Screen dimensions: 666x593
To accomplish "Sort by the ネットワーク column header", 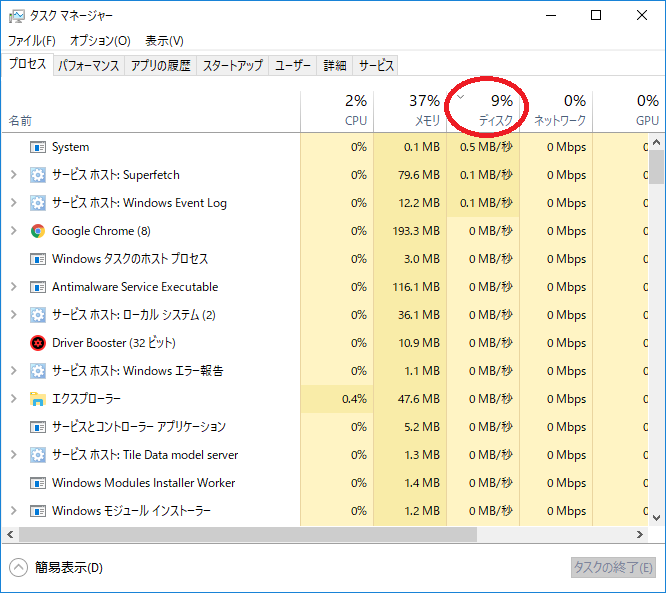I will coord(556,111).
